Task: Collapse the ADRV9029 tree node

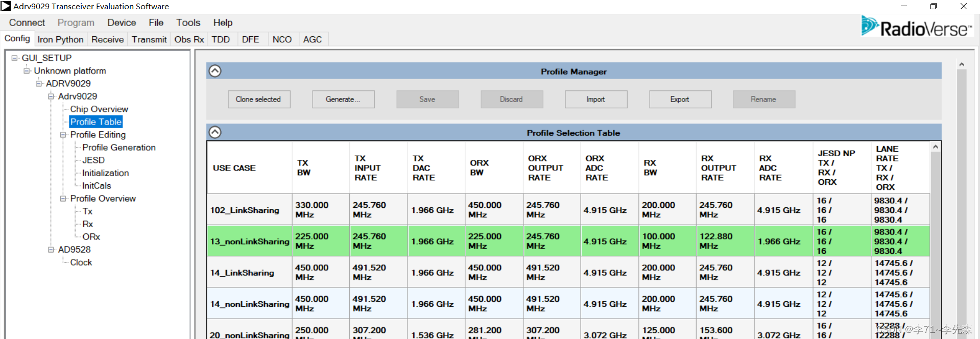Action: 39,84
